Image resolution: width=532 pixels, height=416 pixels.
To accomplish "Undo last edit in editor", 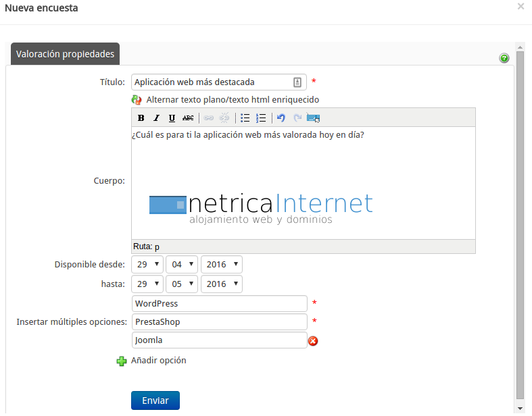I will (x=281, y=118).
